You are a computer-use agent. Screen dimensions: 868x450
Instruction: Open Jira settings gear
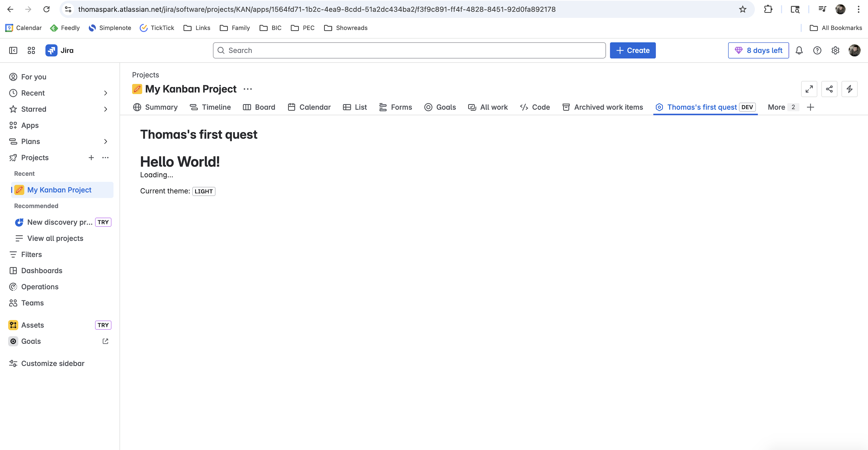pyautogui.click(x=835, y=50)
